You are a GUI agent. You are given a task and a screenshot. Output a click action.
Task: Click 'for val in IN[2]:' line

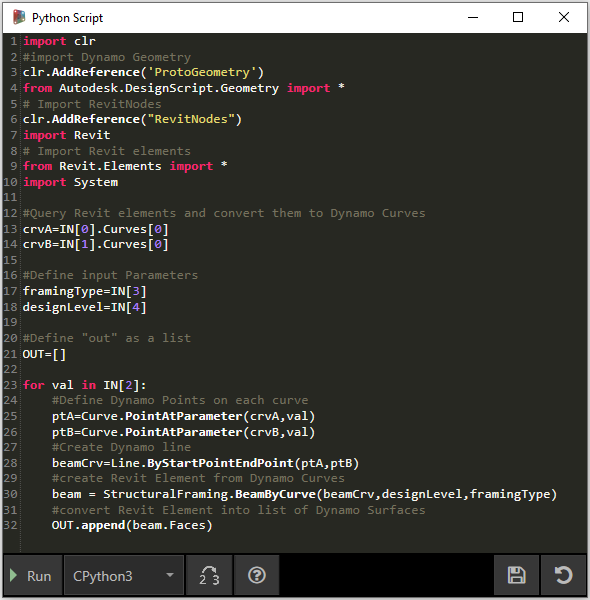click(85, 385)
